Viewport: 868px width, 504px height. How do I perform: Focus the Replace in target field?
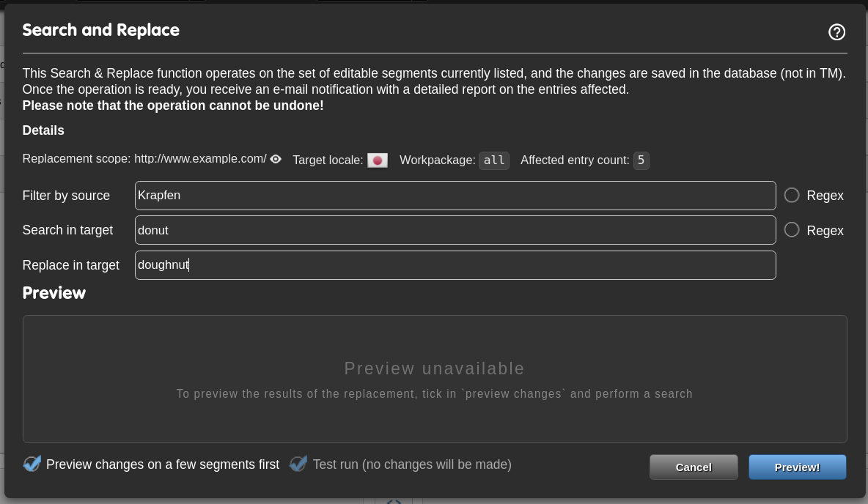pos(455,265)
